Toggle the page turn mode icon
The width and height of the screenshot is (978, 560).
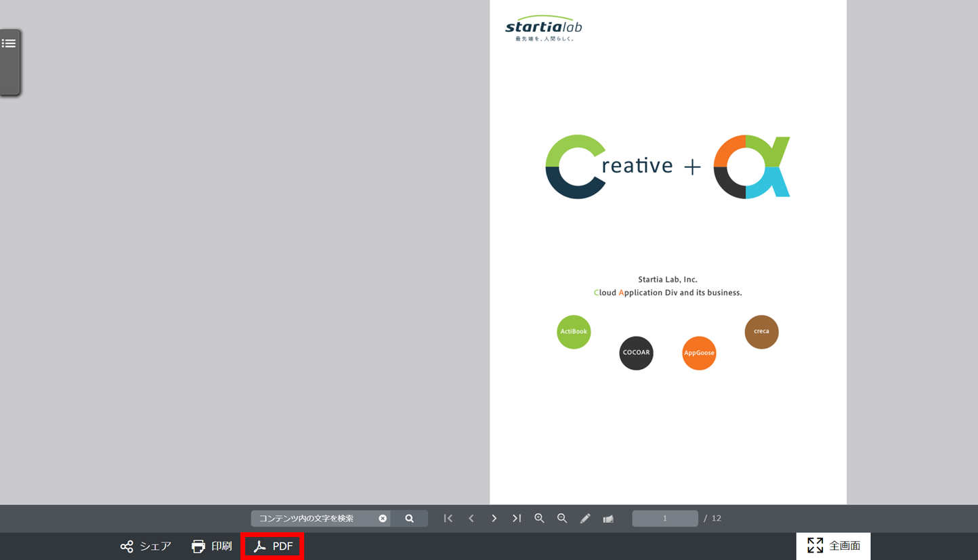pos(608,519)
